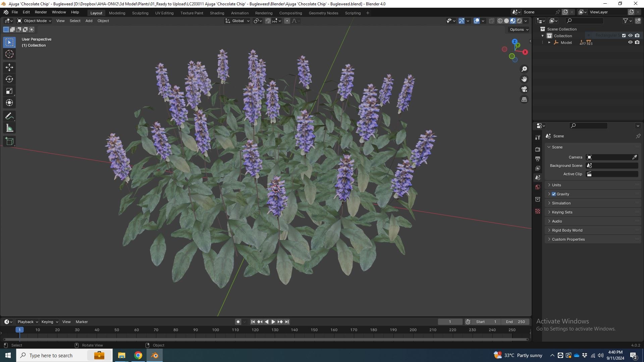Toggle Collection exclude from view layer checkbox
Image resolution: width=644 pixels, height=362 pixels.
pos(624,36)
